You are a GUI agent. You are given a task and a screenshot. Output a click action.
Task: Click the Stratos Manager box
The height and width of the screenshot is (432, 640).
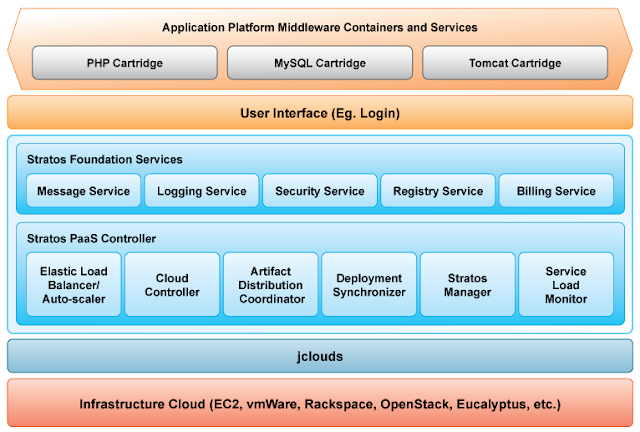pos(467,285)
